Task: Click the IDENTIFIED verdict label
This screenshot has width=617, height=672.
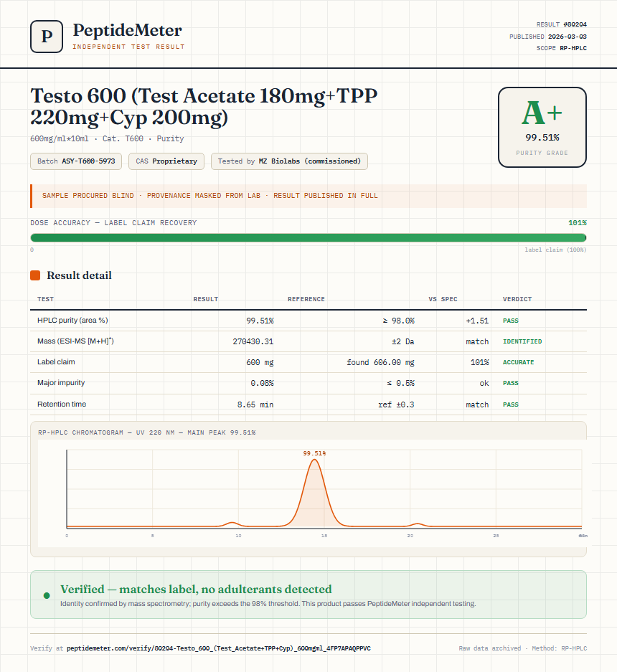Action: click(x=522, y=341)
